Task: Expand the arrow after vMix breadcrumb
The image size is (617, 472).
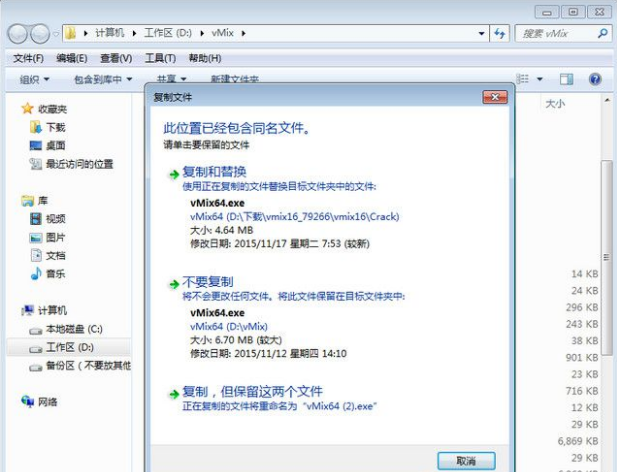Action: click(244, 33)
